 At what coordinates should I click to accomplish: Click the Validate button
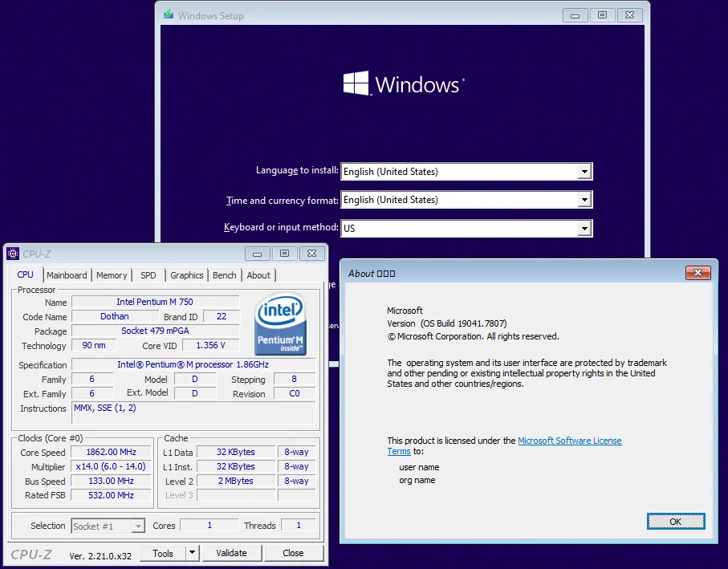pos(231,553)
